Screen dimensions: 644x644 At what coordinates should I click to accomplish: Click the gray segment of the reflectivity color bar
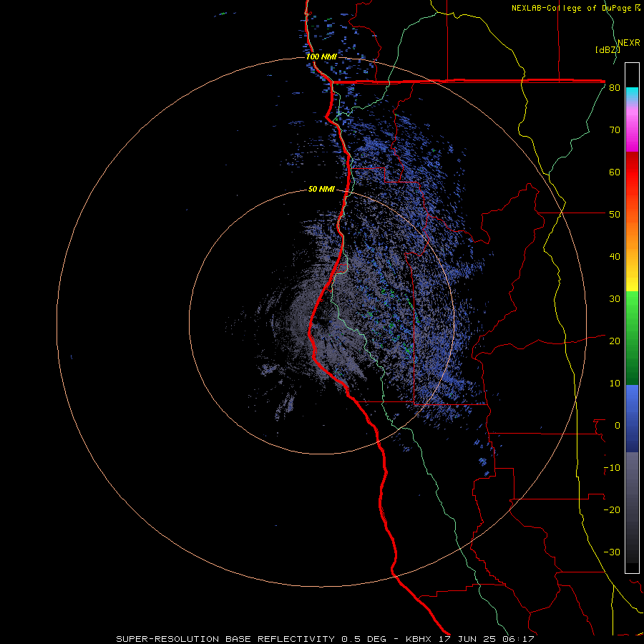632,507
